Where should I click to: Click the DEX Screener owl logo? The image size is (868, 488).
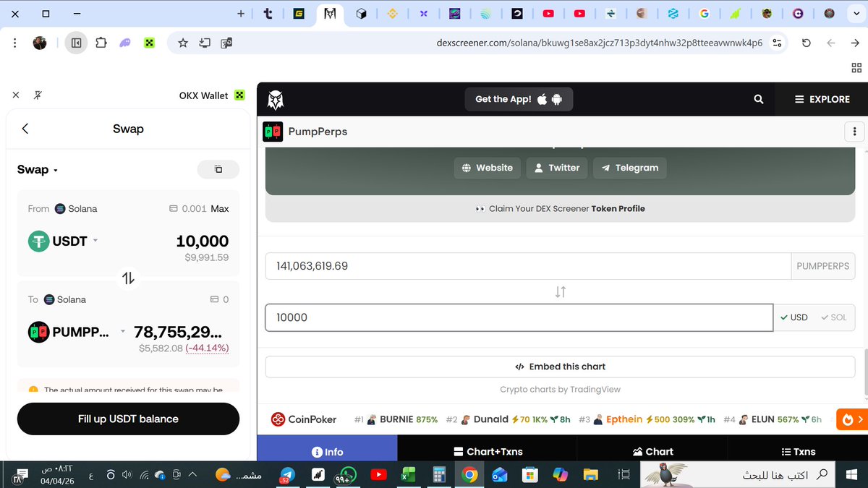coord(276,99)
